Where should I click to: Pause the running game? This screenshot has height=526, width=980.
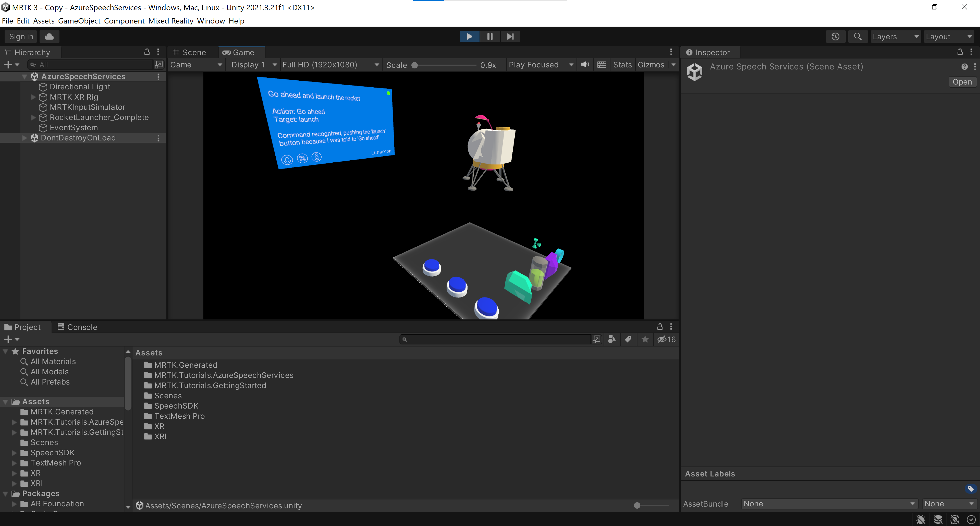tap(490, 36)
